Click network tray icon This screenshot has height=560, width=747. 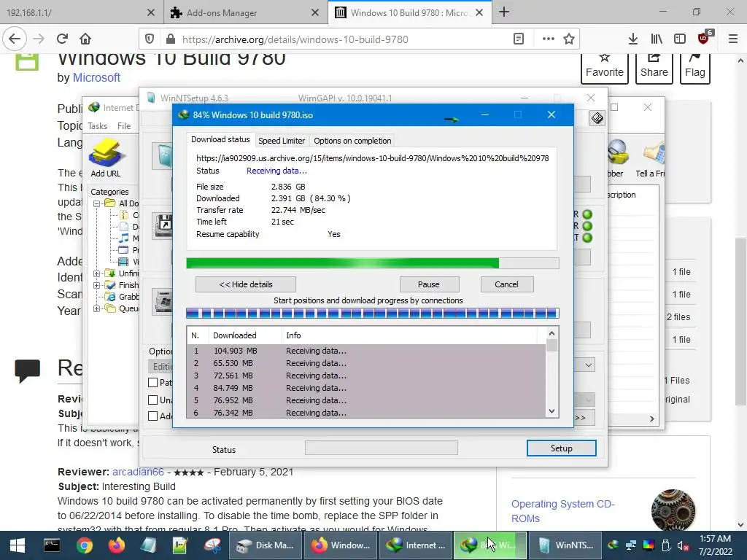pyautogui.click(x=631, y=545)
